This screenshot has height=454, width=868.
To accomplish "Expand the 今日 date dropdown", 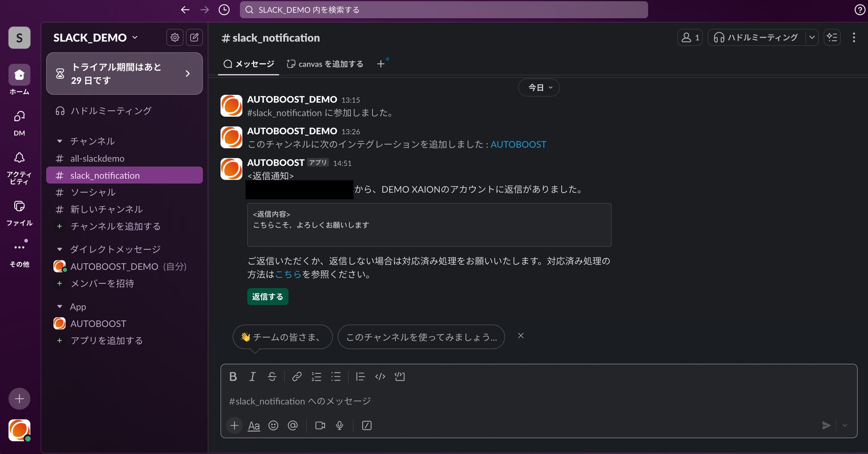I will [x=539, y=88].
